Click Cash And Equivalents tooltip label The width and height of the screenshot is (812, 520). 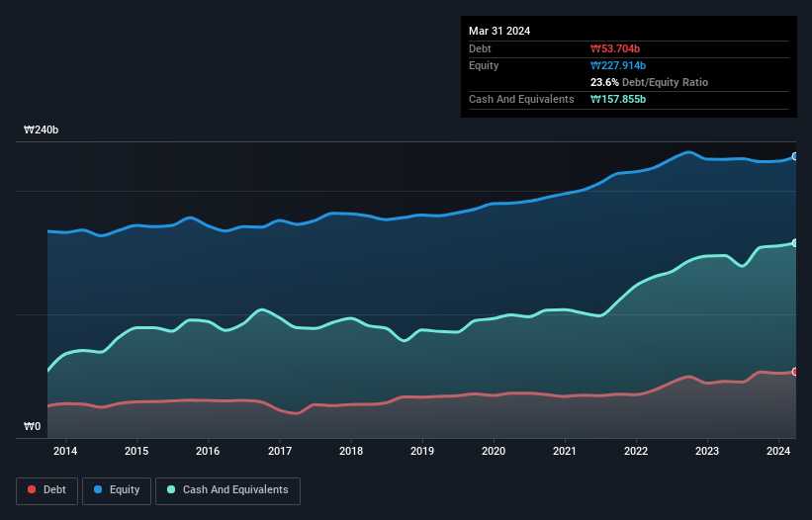[521, 99]
